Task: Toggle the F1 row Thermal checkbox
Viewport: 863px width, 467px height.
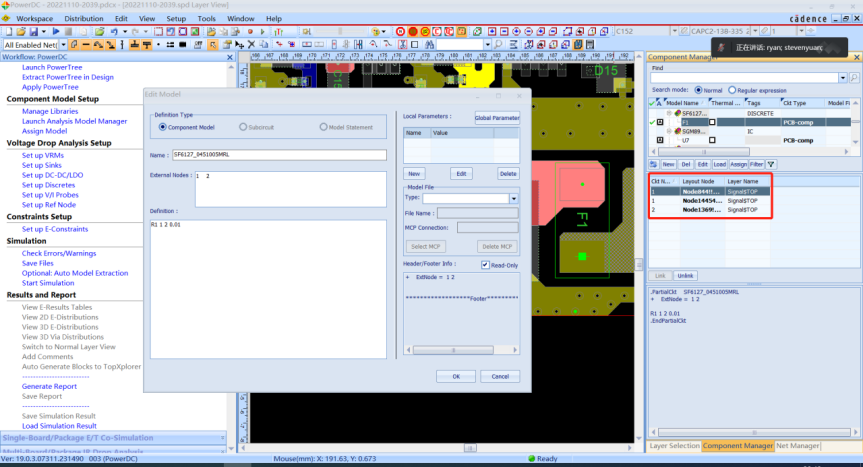Action: pyautogui.click(x=712, y=122)
